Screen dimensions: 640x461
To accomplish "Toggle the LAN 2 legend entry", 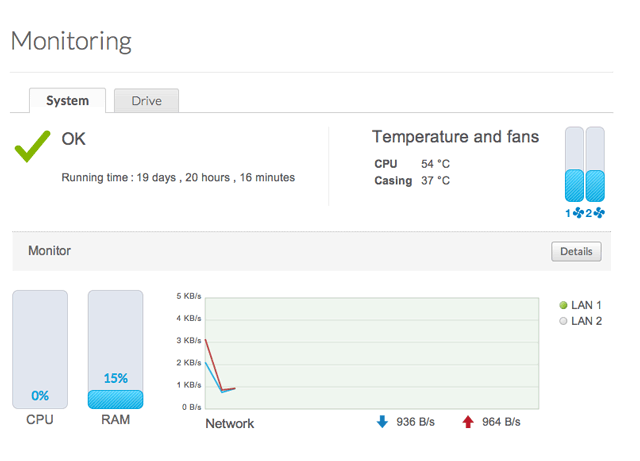I will coord(580,321).
